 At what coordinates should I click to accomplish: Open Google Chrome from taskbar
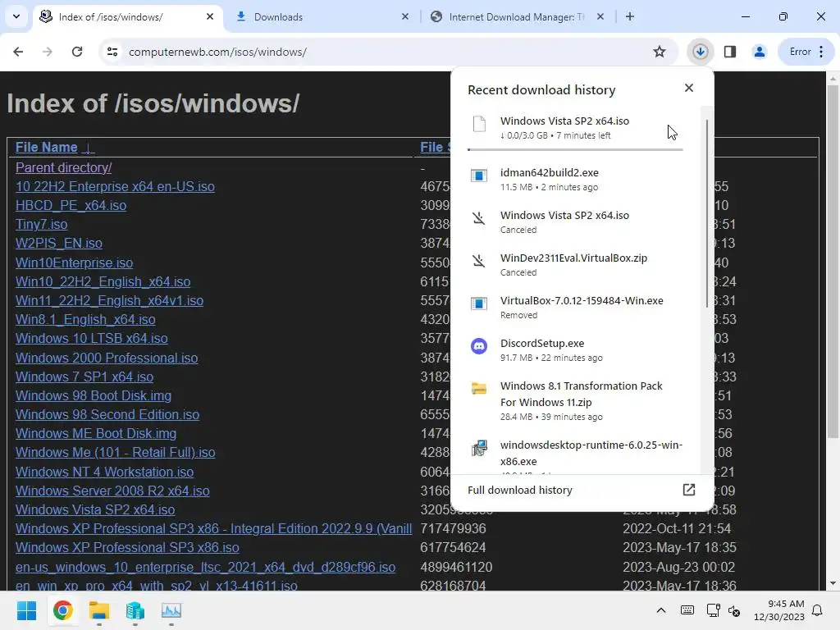click(62, 610)
